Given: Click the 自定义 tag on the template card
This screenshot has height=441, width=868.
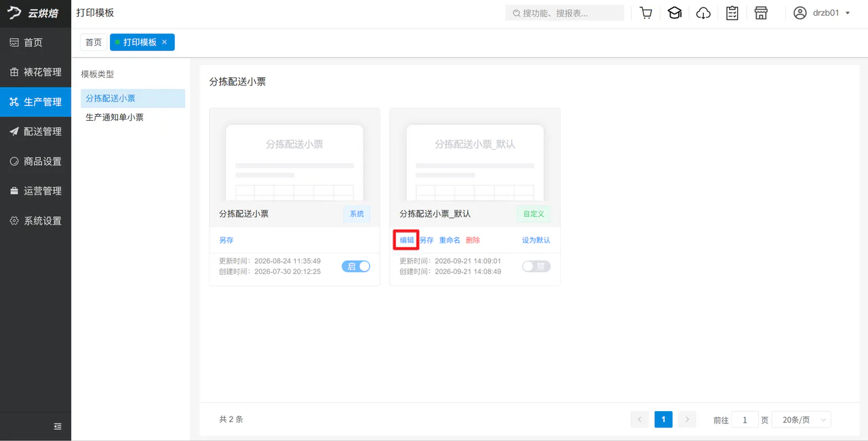Looking at the screenshot, I should point(534,214).
